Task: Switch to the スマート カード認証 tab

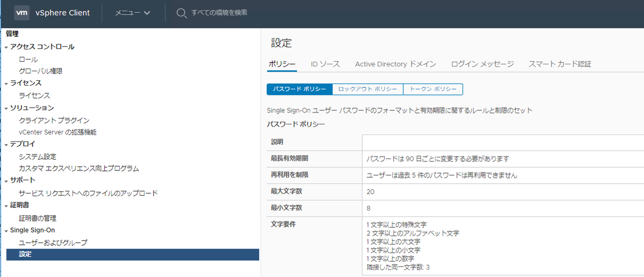Action: coord(560,64)
